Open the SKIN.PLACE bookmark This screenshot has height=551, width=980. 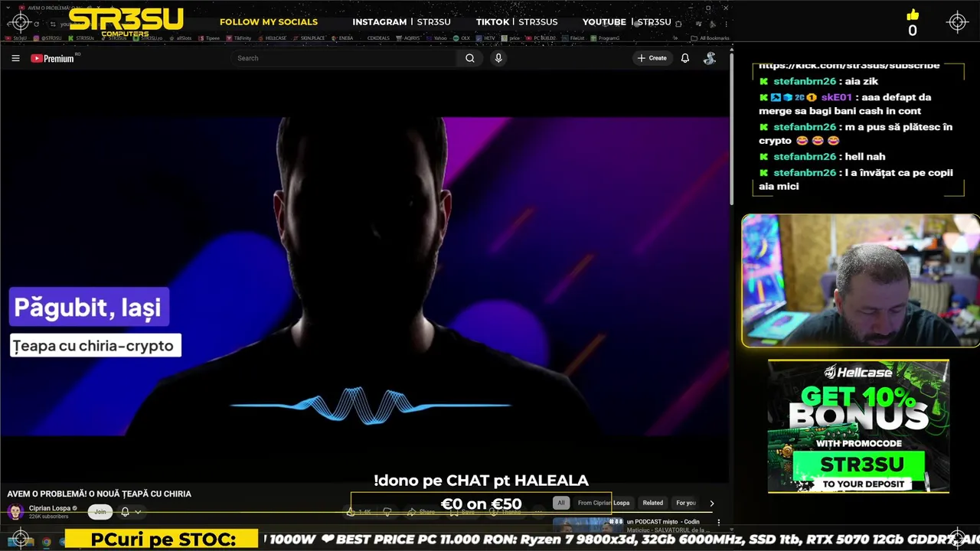click(309, 37)
